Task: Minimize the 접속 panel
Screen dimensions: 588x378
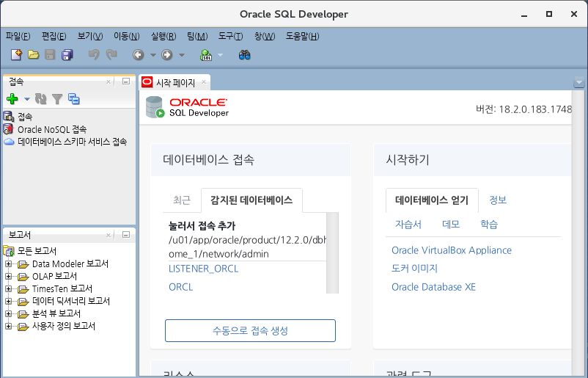Action: pyautogui.click(x=126, y=81)
